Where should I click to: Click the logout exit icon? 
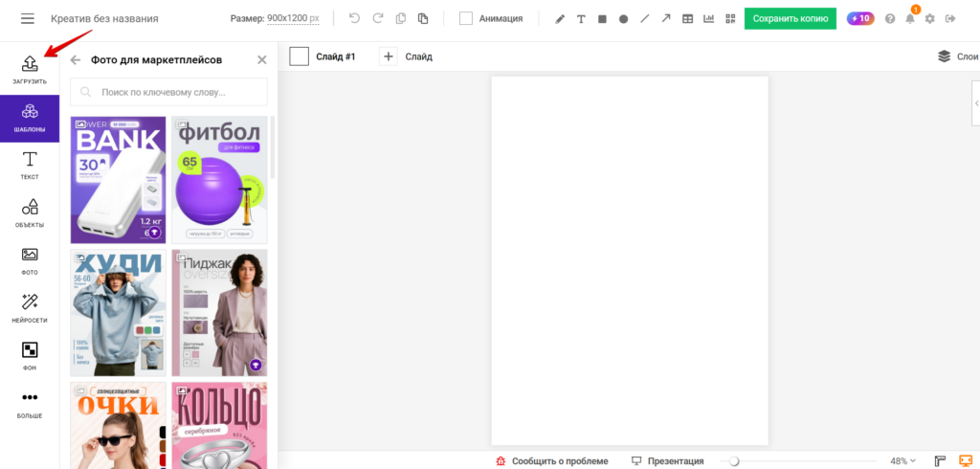pyautogui.click(x=950, y=19)
